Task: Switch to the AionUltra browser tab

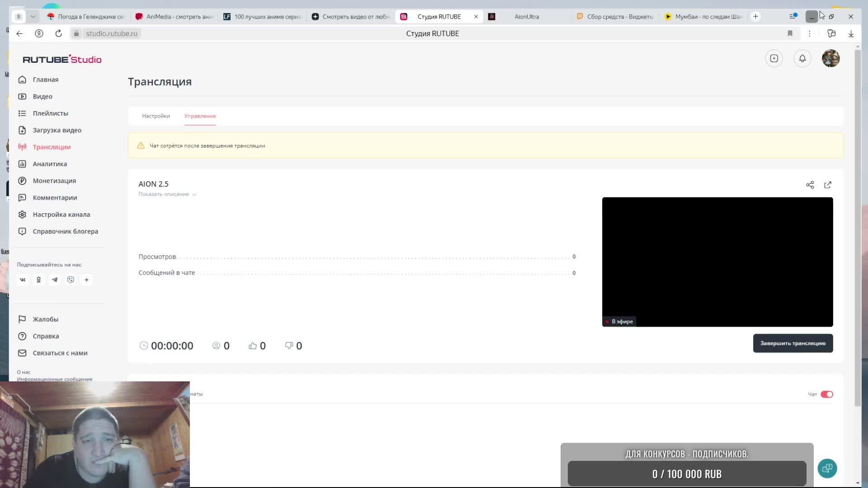Action: click(527, 17)
